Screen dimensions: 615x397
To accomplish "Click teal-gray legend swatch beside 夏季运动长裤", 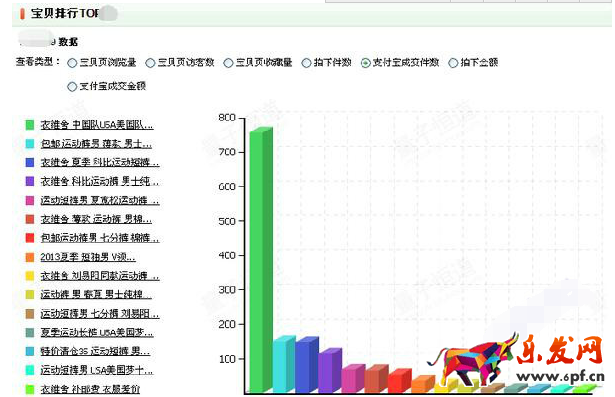I will tap(30, 332).
